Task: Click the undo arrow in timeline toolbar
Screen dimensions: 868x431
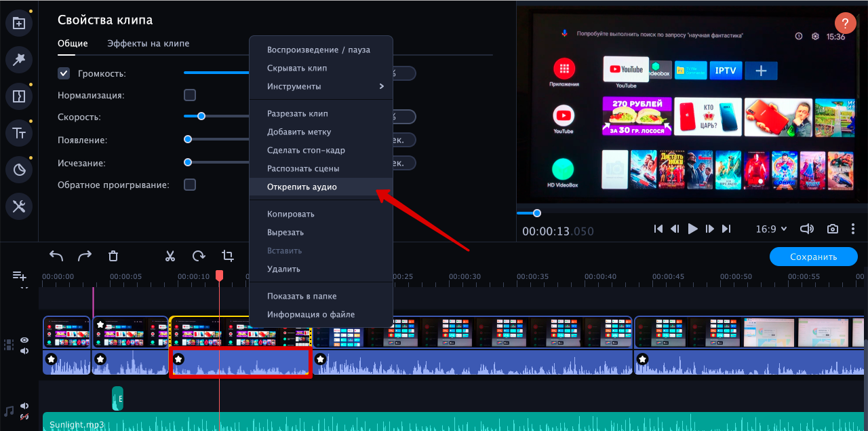Action: [56, 256]
